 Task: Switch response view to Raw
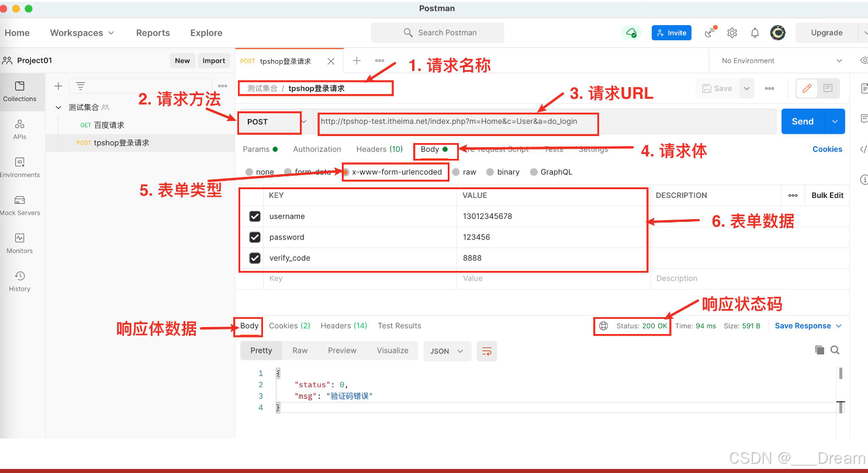coord(300,350)
